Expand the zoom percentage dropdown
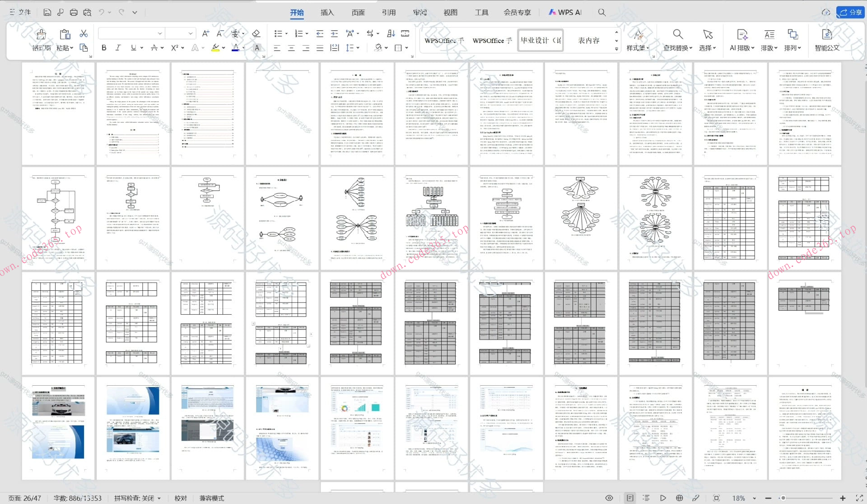 point(754,498)
